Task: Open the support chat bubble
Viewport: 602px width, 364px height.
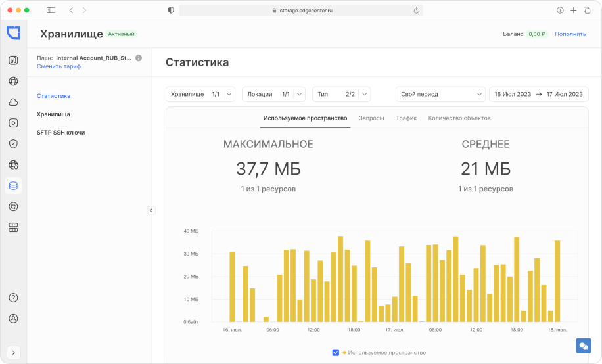Action: point(583,346)
